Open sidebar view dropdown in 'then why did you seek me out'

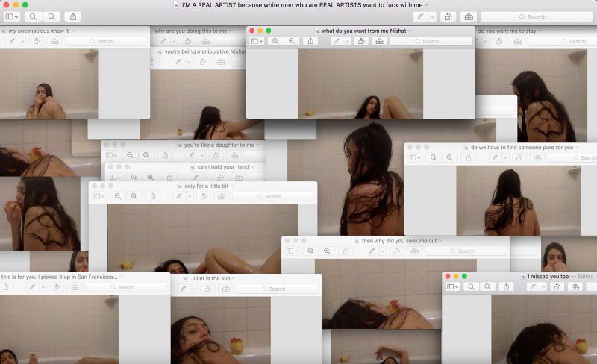point(292,251)
